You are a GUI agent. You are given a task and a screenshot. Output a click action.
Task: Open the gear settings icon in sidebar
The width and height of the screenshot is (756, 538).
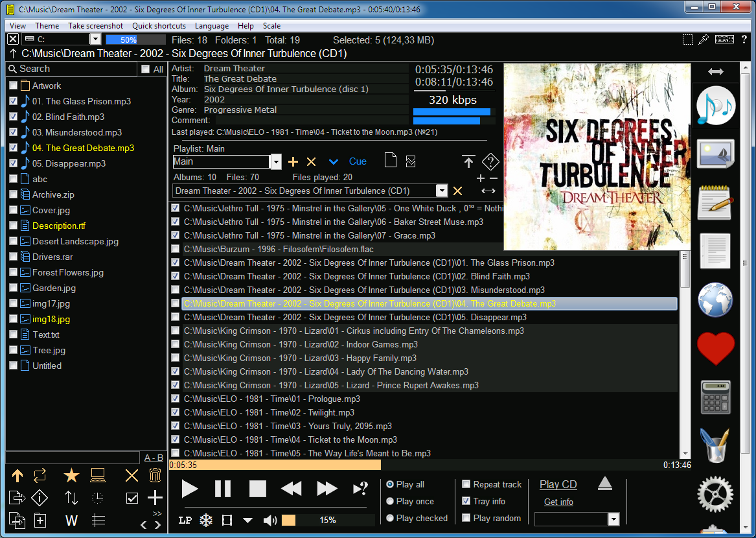click(x=715, y=494)
